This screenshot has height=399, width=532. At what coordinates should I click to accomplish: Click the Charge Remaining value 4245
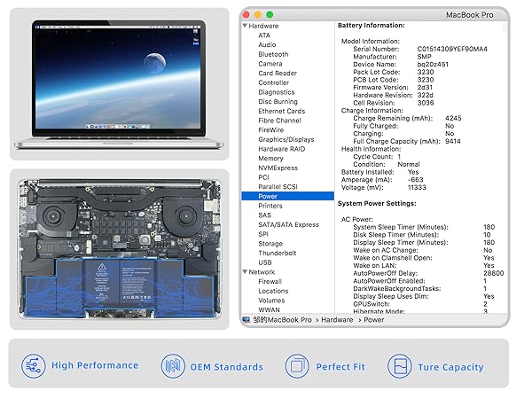[453, 118]
